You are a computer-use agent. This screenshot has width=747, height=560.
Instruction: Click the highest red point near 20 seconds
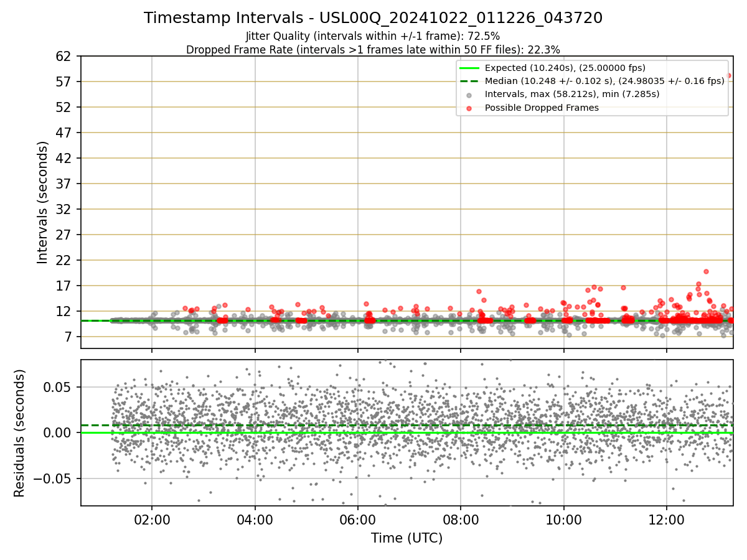tap(706, 271)
